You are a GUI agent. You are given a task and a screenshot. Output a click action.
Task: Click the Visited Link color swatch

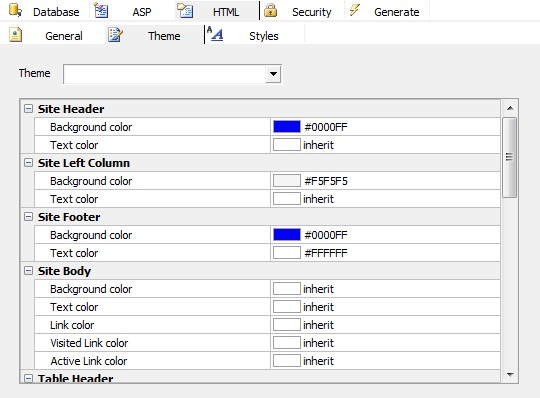(x=287, y=343)
